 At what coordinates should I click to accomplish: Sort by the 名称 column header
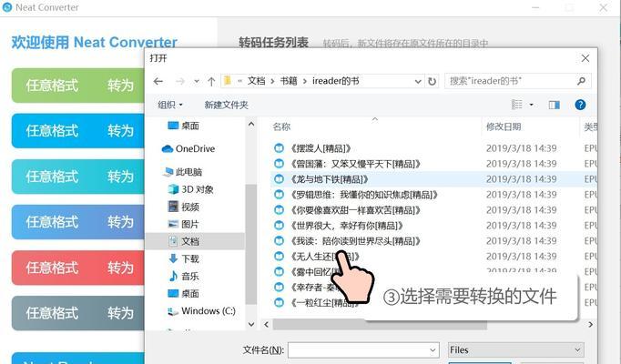click(x=281, y=126)
